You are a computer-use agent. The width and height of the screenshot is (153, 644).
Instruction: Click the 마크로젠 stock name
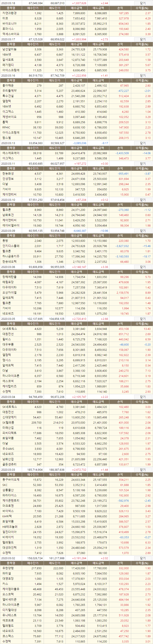[x=8, y=506]
